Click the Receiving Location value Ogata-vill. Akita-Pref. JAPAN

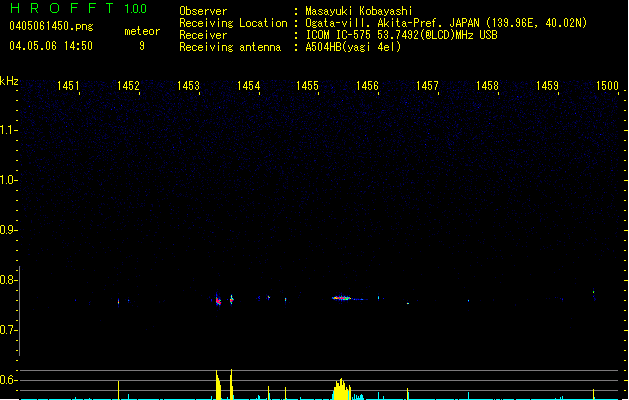coord(392,23)
